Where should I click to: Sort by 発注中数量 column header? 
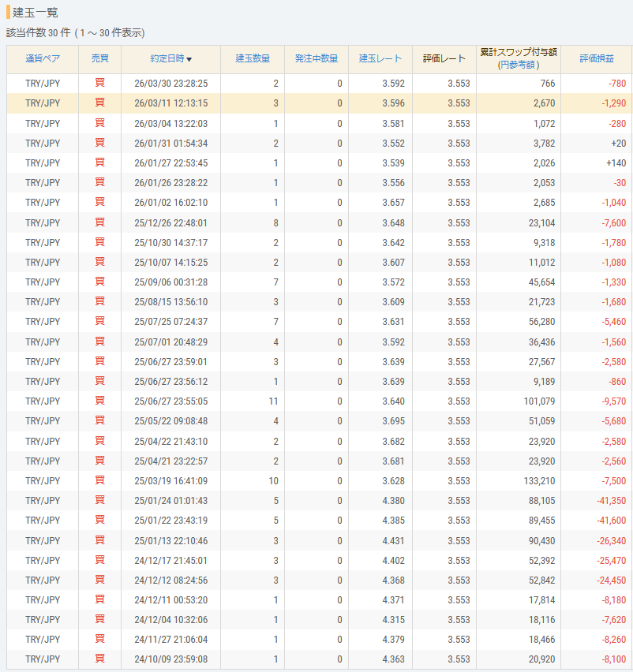click(316, 58)
